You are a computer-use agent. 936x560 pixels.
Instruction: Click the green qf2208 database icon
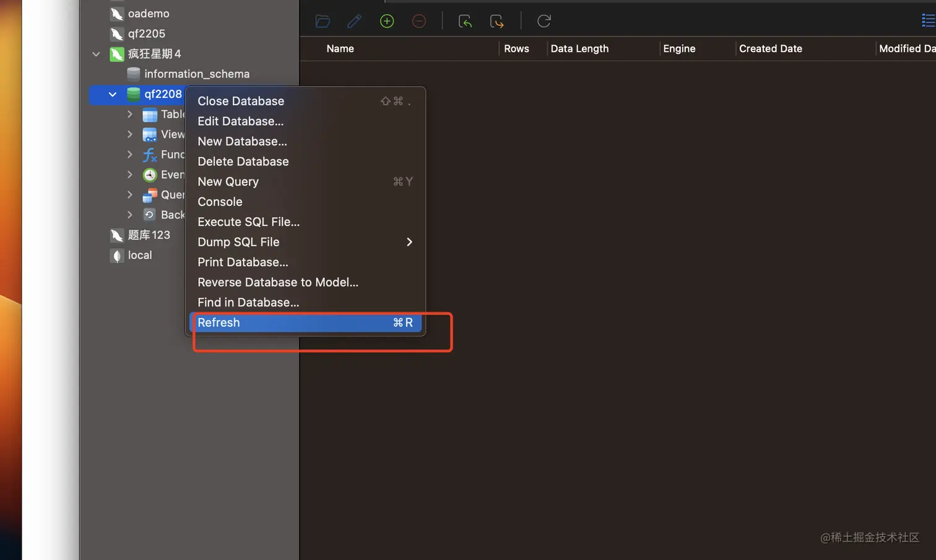pyautogui.click(x=133, y=94)
